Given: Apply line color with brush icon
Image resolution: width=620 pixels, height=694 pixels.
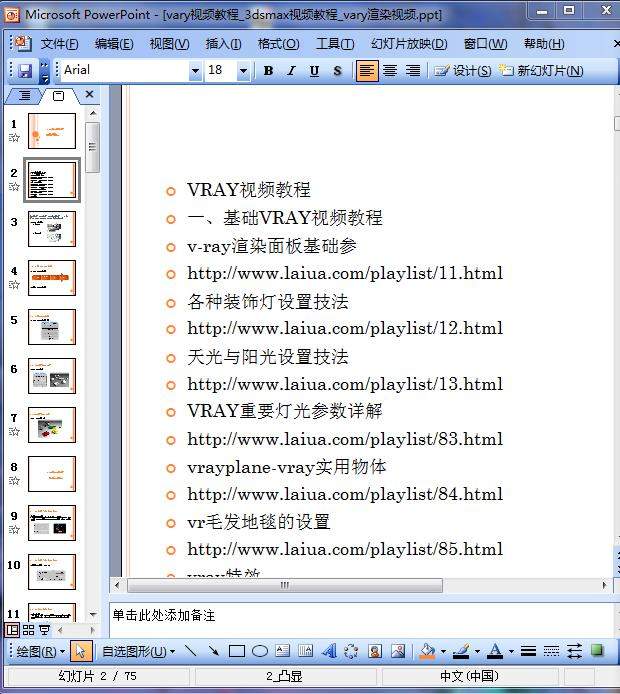Looking at the screenshot, I should 462,651.
